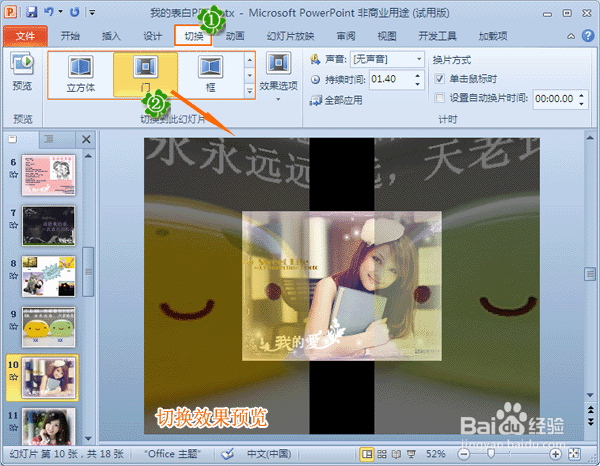This screenshot has width=600, height=466.
Task: Click the zoom slider handle
Action: coord(491,454)
